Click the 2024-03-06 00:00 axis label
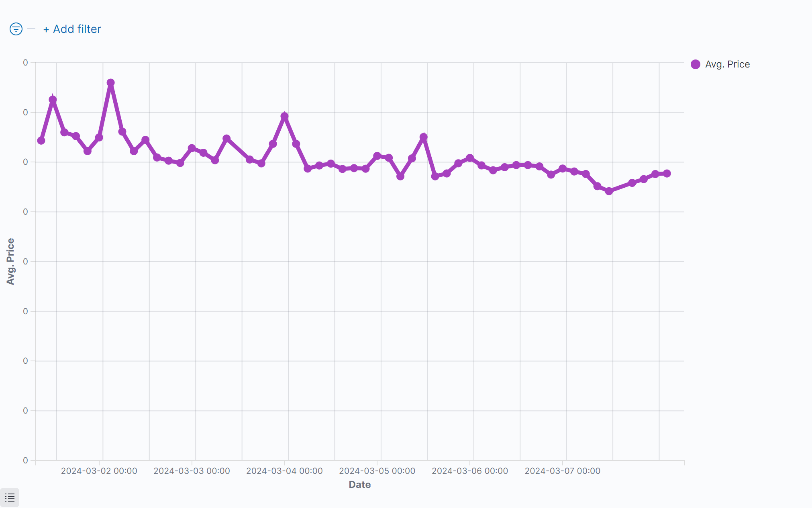This screenshot has height=508, width=812. [x=470, y=471]
